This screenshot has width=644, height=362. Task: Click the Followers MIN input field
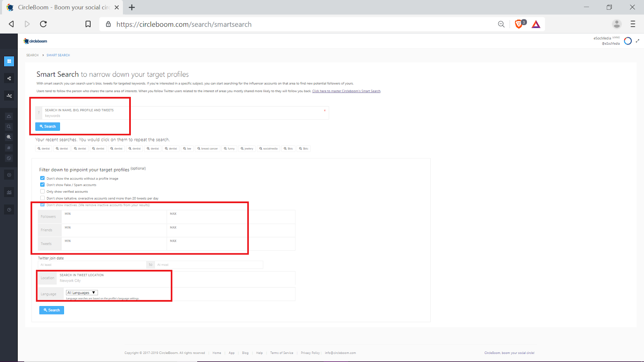(x=114, y=217)
